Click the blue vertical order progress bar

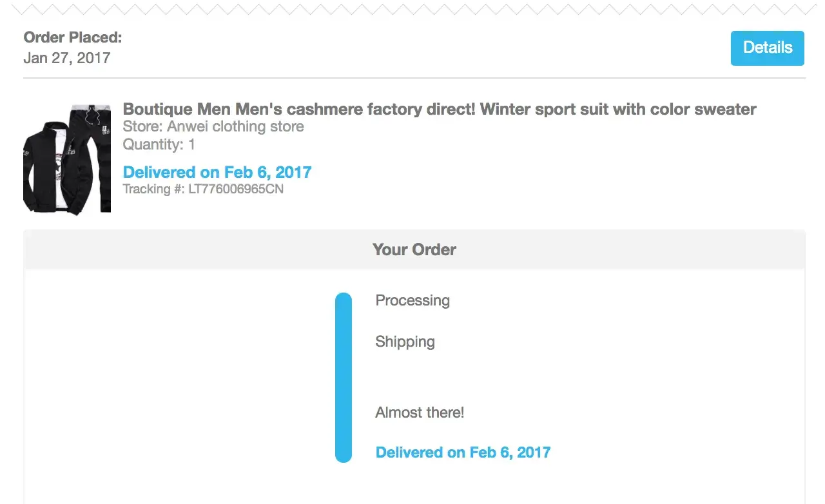344,377
